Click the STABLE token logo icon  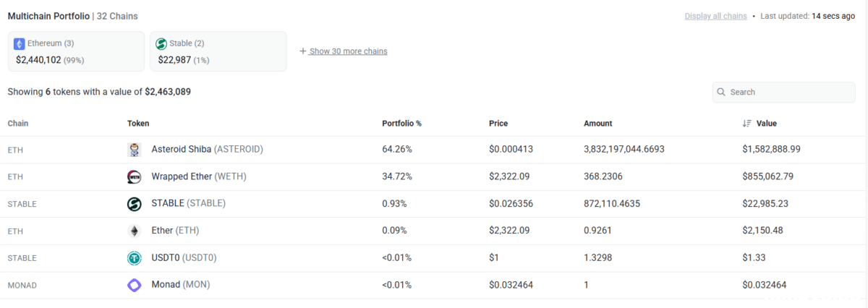tap(134, 204)
